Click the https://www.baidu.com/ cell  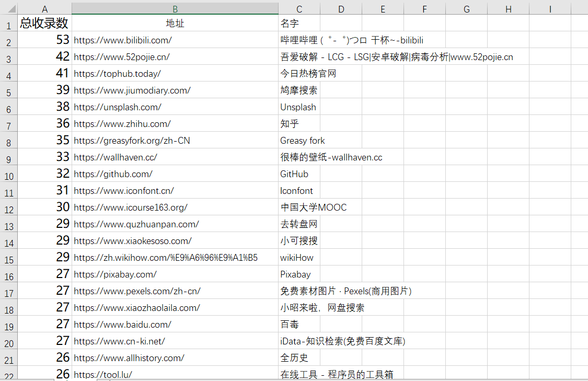click(x=175, y=324)
